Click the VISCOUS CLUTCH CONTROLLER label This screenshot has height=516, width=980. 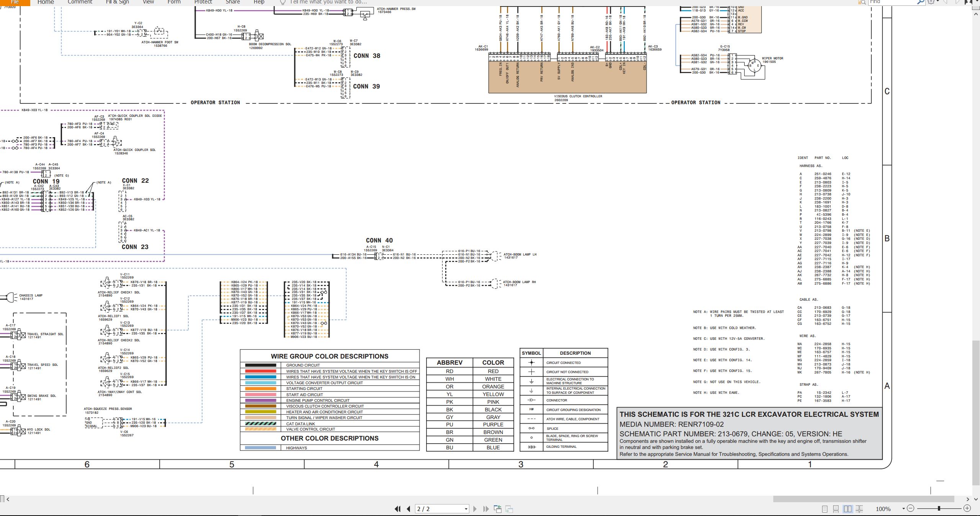click(x=578, y=96)
